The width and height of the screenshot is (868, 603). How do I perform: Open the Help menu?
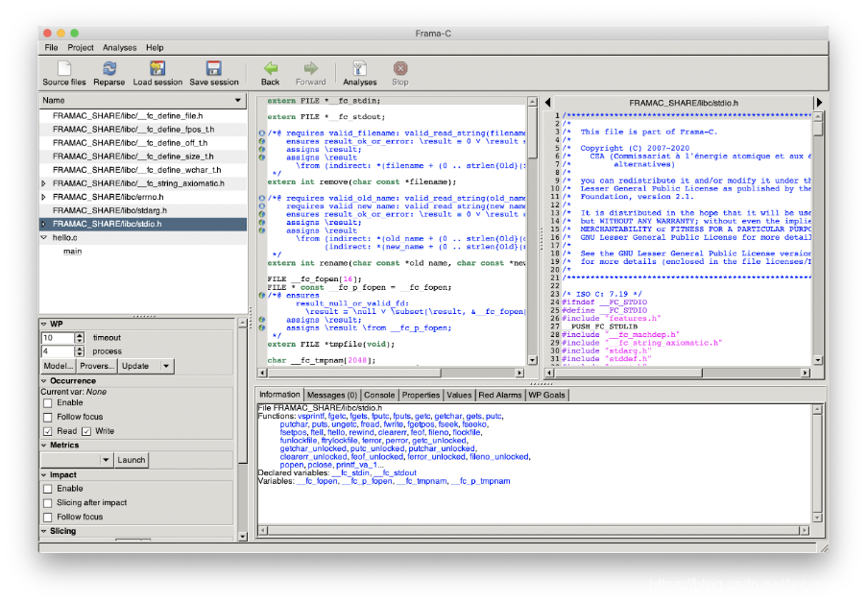coord(155,48)
